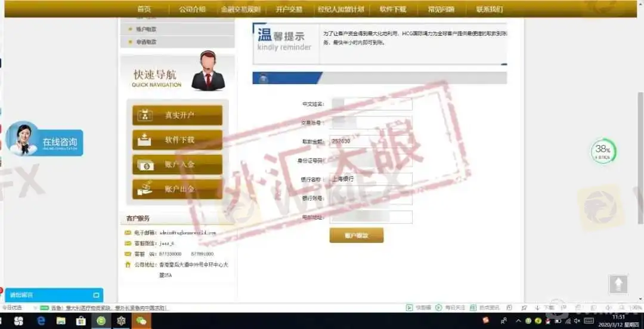The height and width of the screenshot is (329, 644).
Task: Click the 客户服务 section heading
Action: (138, 219)
